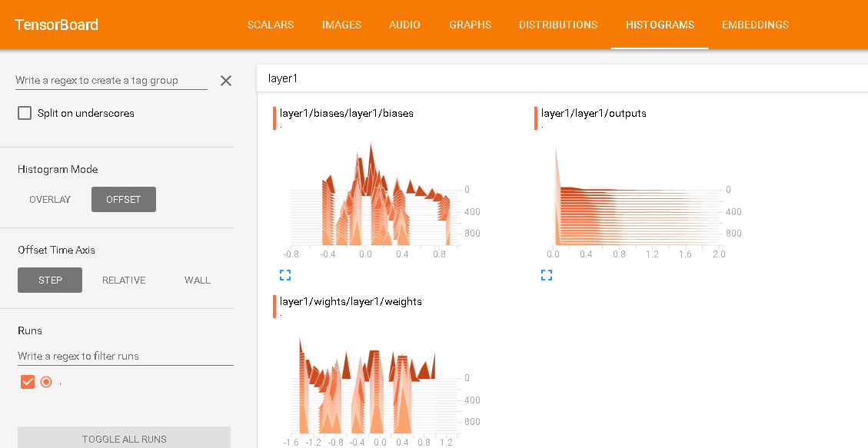Select OFFSET histogram mode
The height and width of the screenshot is (448, 868).
point(124,200)
